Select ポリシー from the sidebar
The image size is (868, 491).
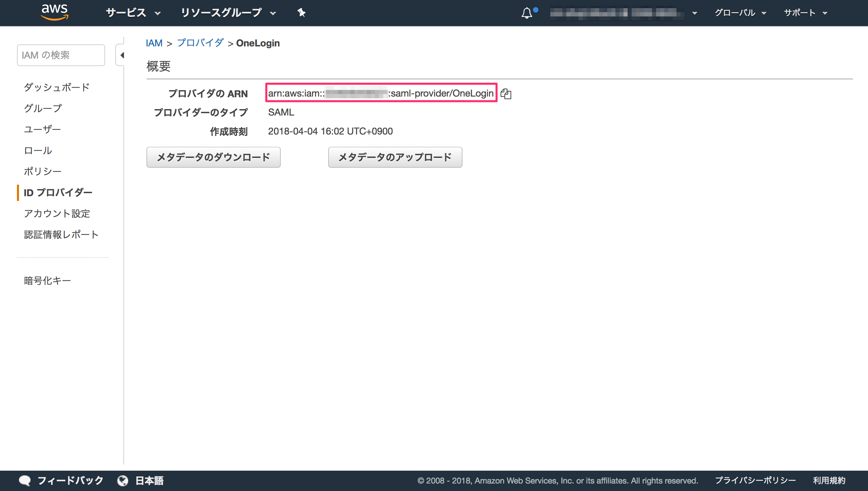point(42,171)
